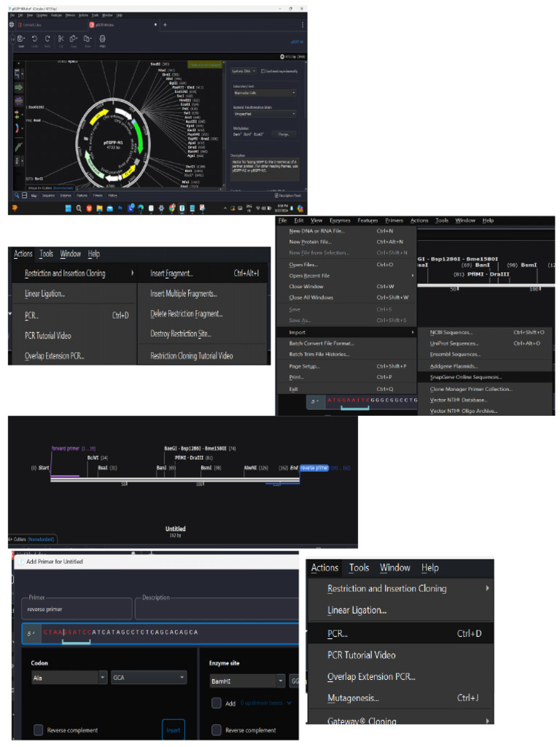This screenshot has height=747, width=560.
Task: Click the magnifier search icon below the map
Action: click(x=17, y=196)
